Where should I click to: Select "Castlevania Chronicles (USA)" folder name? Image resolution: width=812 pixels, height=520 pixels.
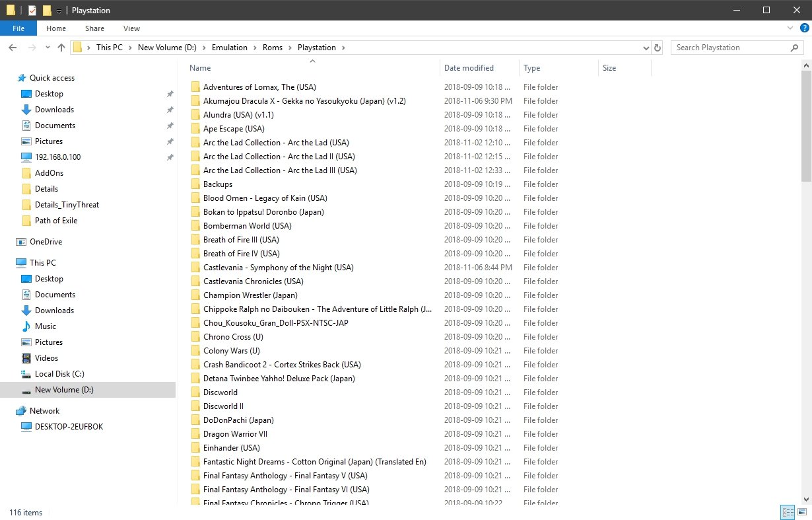(253, 281)
